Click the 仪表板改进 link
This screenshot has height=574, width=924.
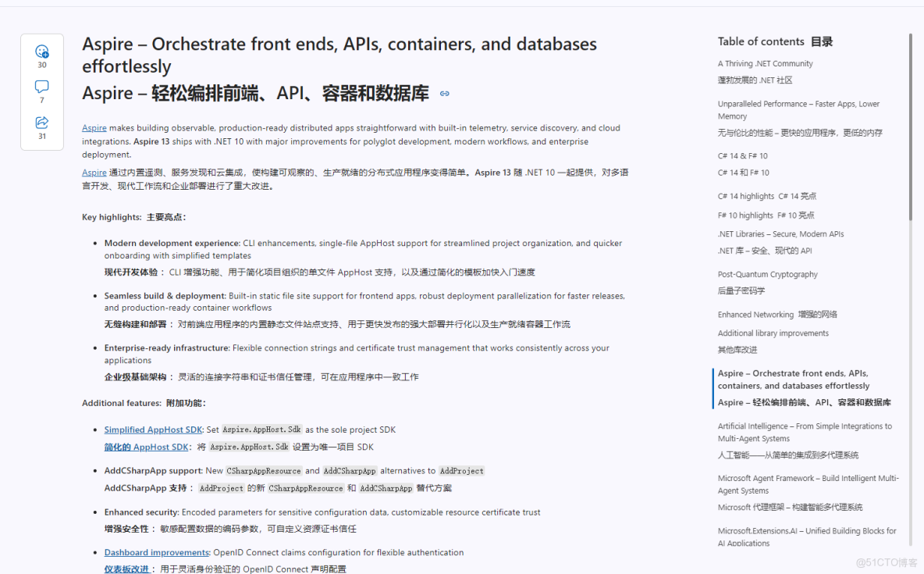[x=128, y=569]
